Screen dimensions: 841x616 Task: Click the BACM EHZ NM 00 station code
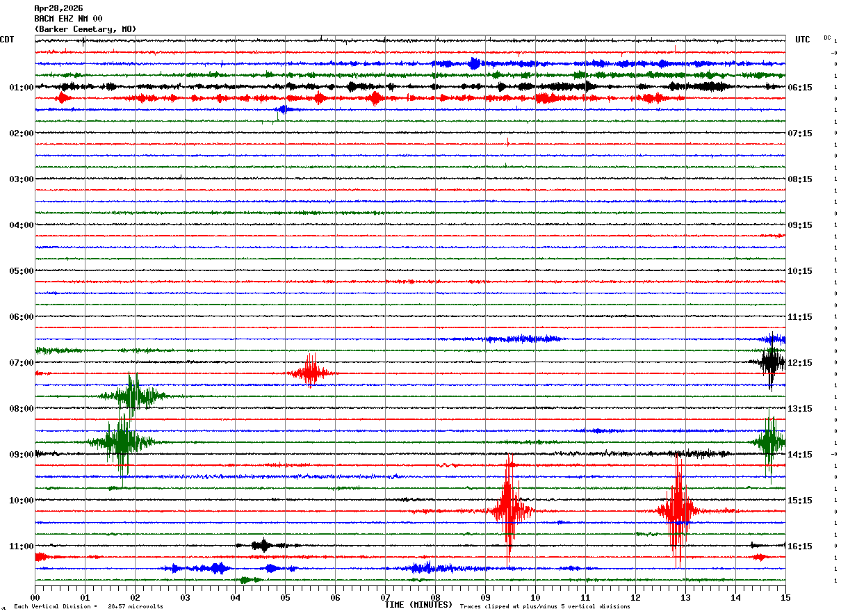coord(68,19)
